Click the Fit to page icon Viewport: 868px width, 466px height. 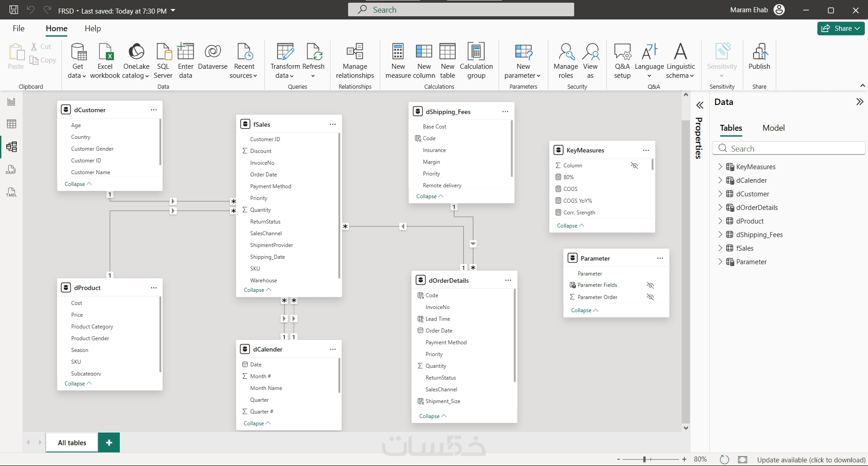[743, 460]
